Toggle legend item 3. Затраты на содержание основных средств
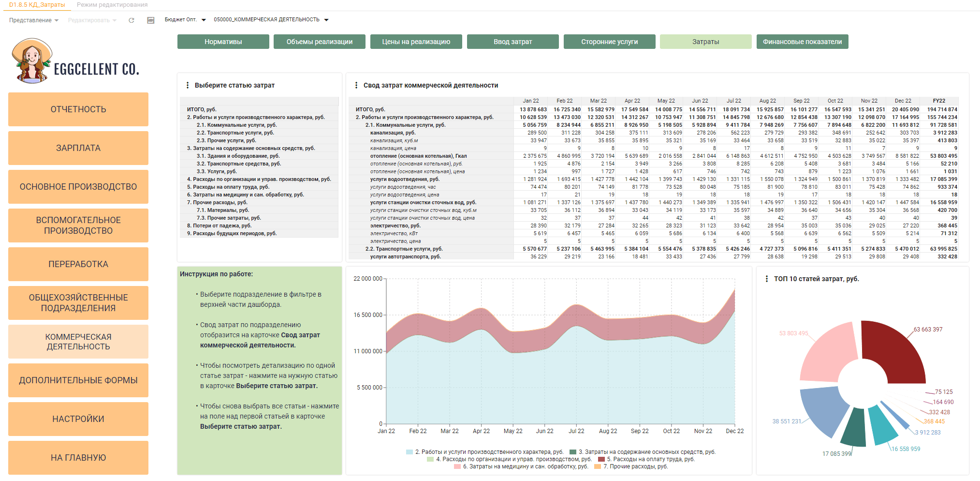The width and height of the screenshot is (980, 481). click(643, 452)
